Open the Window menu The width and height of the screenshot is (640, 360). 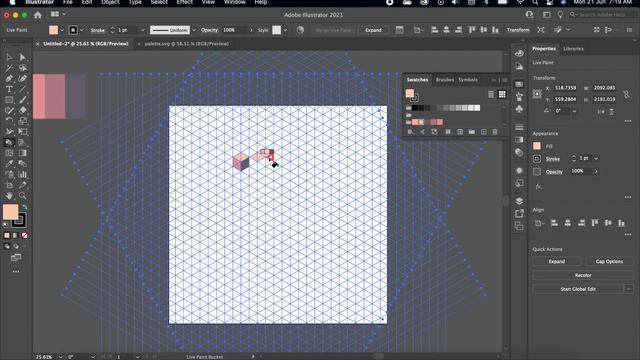[x=235, y=2]
